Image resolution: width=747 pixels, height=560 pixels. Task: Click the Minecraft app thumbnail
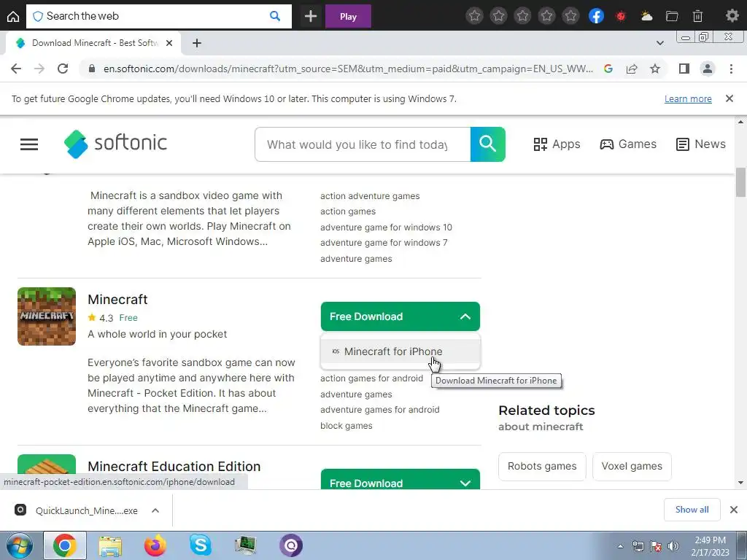(47, 316)
